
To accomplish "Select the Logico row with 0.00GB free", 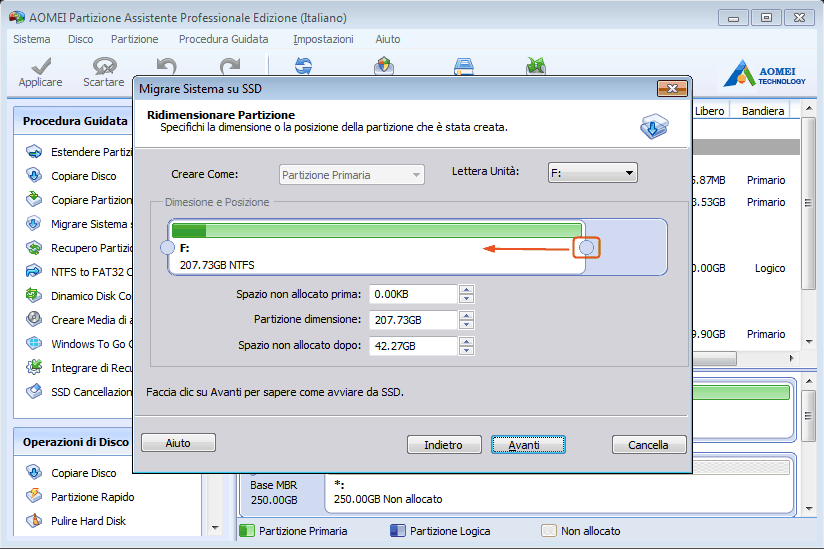I will tap(746, 268).
